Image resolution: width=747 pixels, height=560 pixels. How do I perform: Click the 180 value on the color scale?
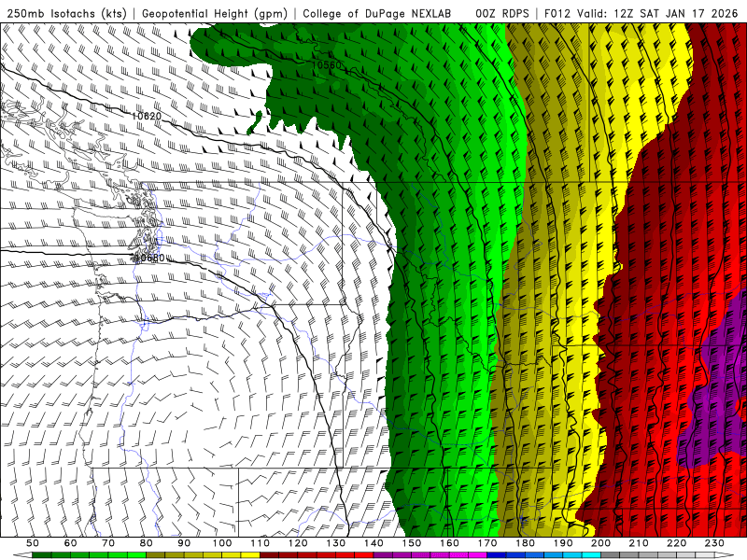pyautogui.click(x=526, y=543)
